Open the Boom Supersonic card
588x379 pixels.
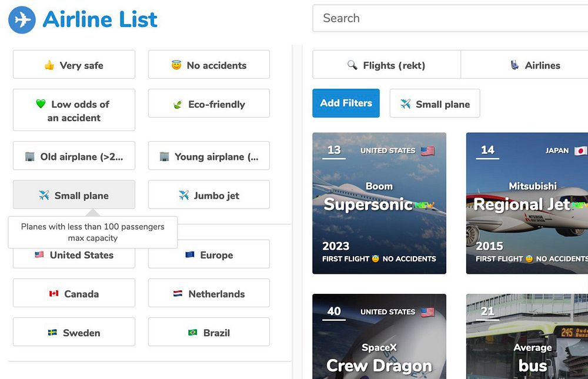(379, 203)
